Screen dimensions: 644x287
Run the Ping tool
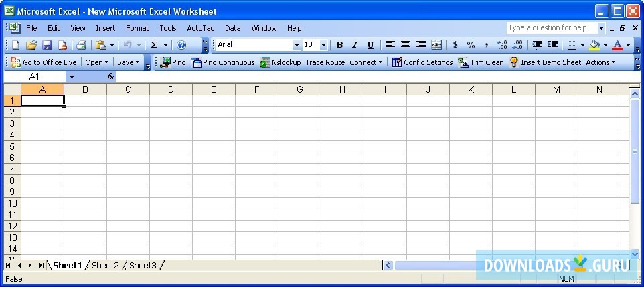tap(173, 62)
